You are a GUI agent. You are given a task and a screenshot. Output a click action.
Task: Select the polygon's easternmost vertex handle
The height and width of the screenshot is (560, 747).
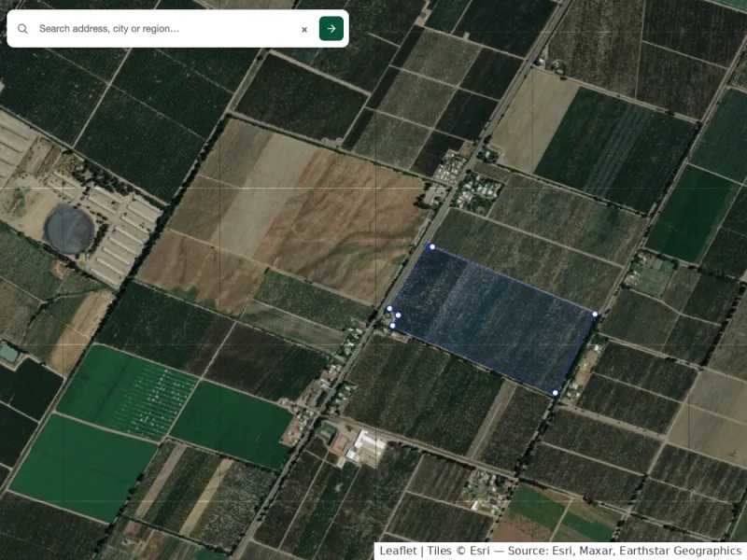(595, 314)
